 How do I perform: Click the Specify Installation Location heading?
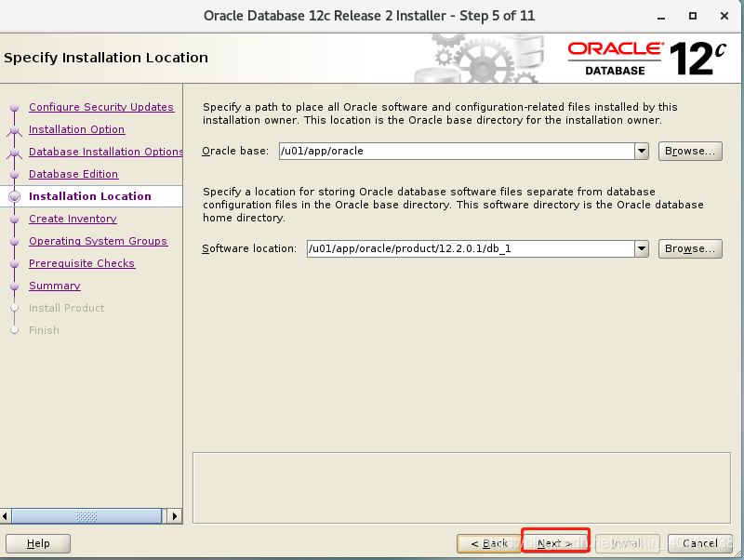pos(106,58)
